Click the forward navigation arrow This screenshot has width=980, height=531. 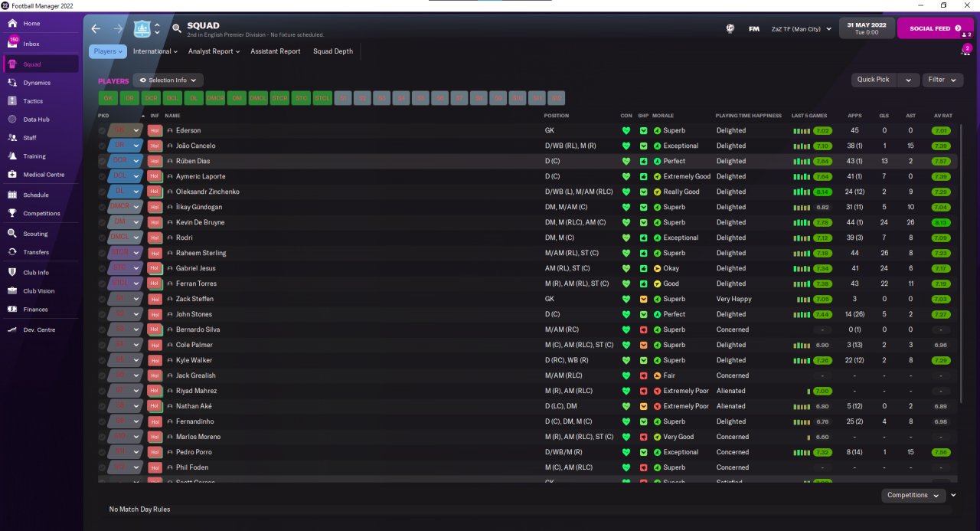tap(118, 29)
